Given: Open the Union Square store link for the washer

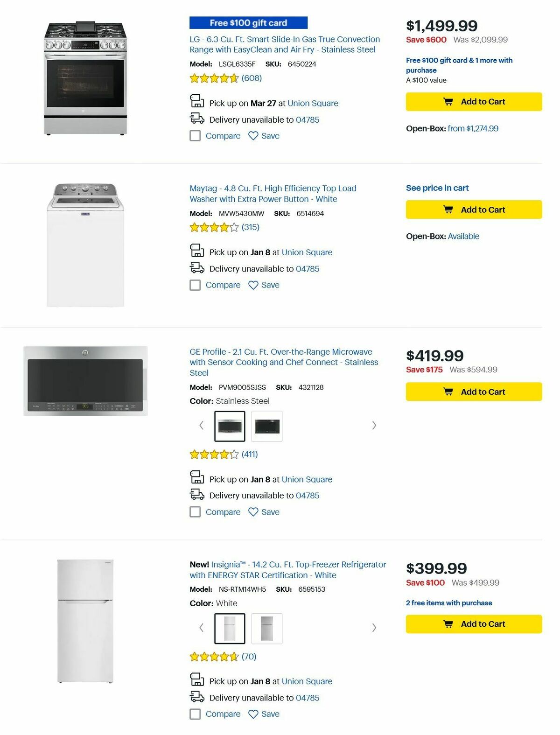Looking at the screenshot, I should (308, 252).
